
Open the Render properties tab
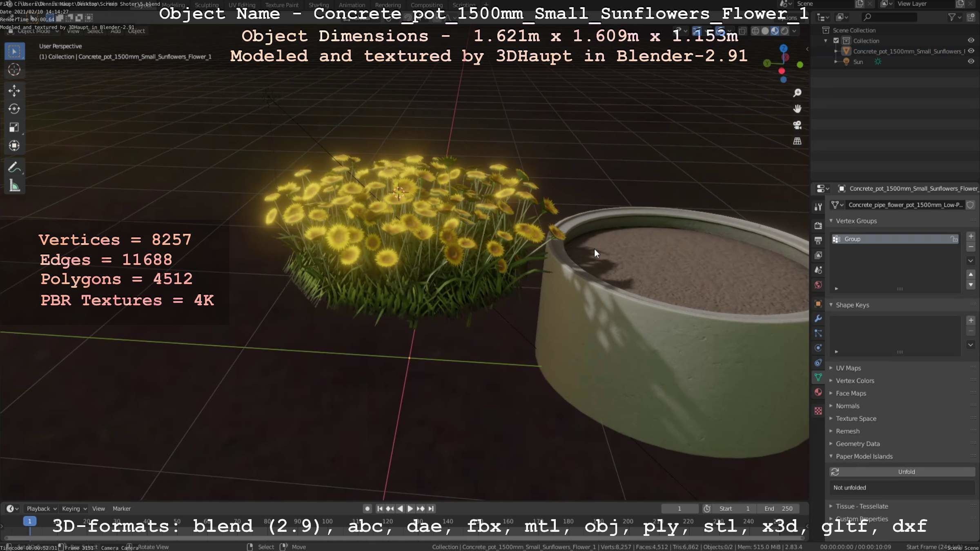pos(818,226)
